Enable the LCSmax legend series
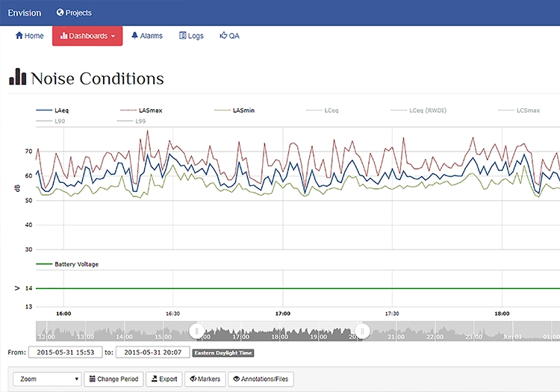Viewport: 560px width, 392px height. tap(519, 111)
